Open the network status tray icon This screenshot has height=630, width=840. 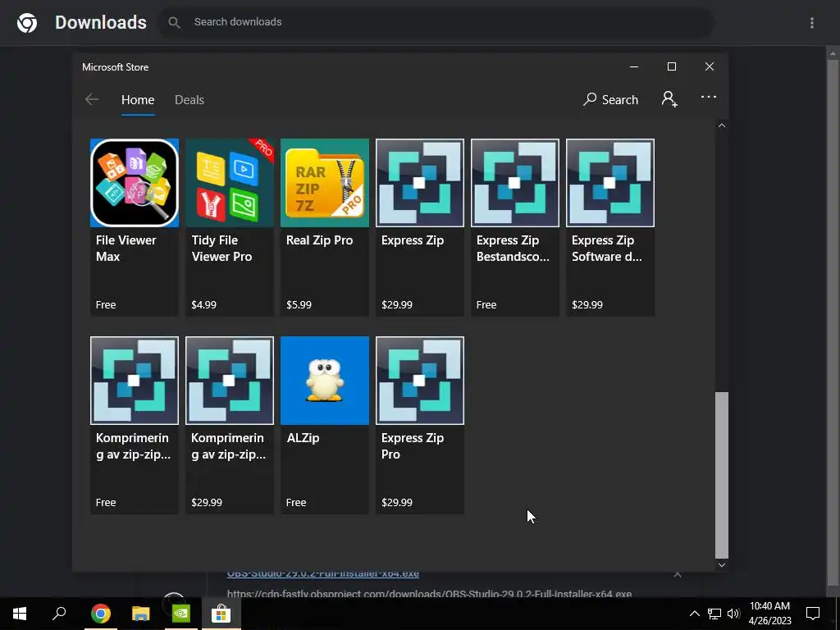tap(714, 614)
